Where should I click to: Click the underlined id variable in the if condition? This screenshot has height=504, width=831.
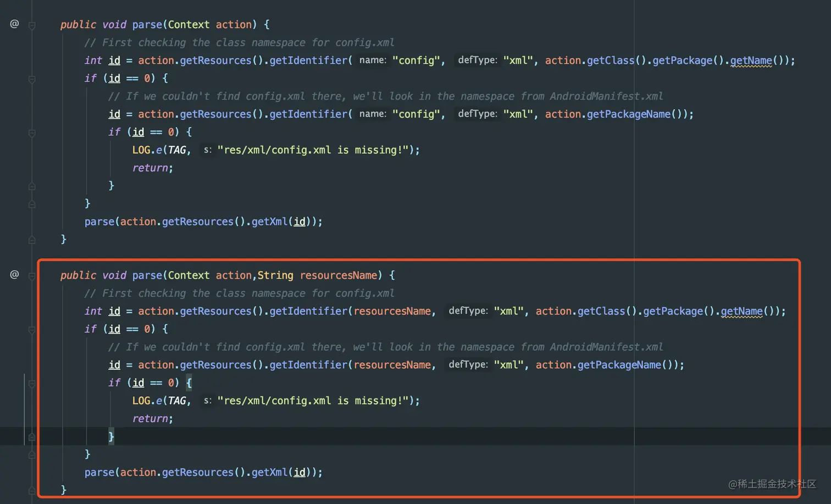(x=114, y=78)
